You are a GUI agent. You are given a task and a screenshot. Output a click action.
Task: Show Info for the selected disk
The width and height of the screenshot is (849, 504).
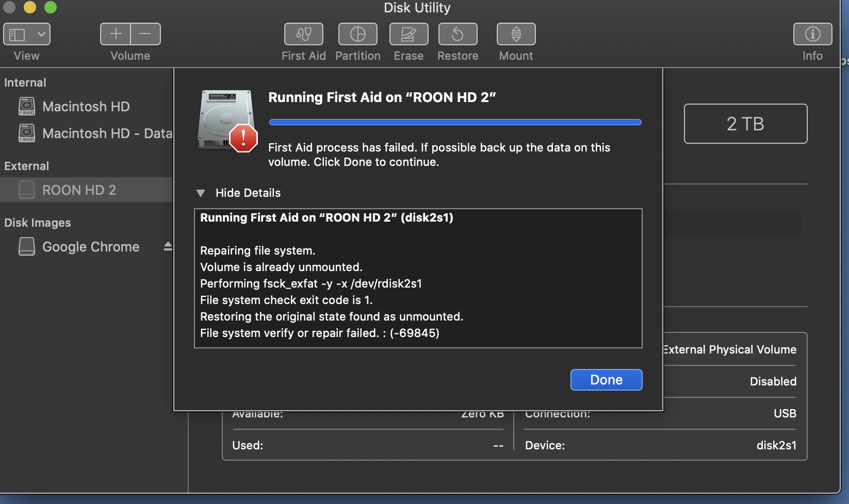coord(813,35)
